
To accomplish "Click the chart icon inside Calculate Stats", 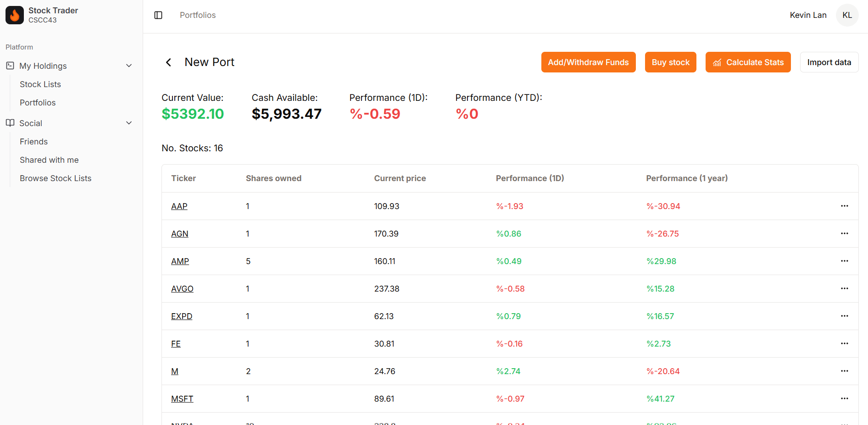I will tap(717, 62).
